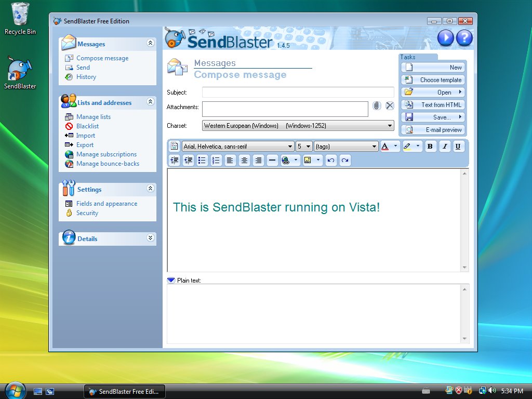This screenshot has width=532, height=399.
Task: Click the blue play arrow button
Action: [x=445, y=37]
